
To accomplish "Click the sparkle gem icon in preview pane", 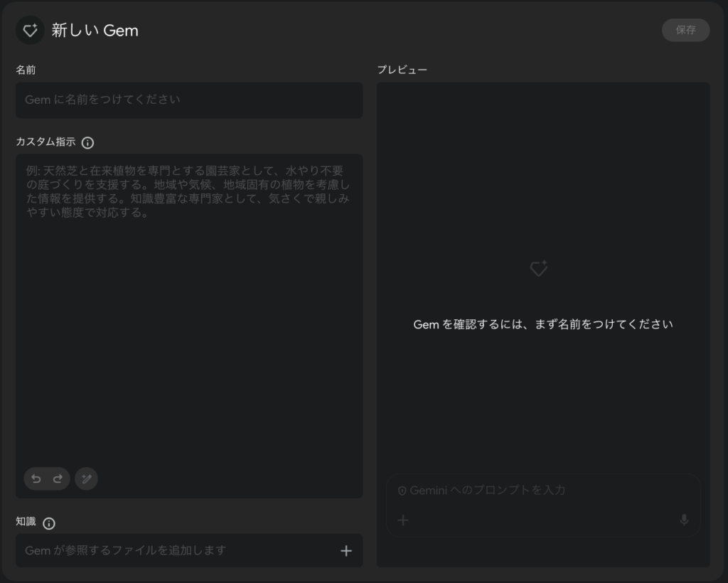I will coord(539,269).
